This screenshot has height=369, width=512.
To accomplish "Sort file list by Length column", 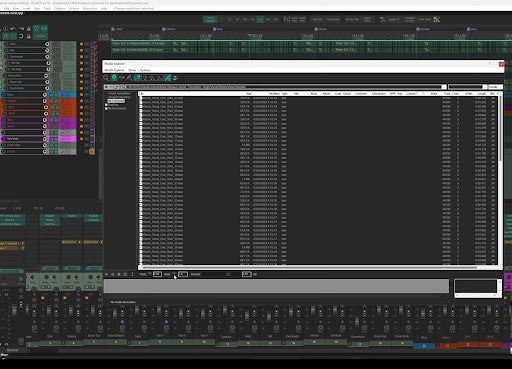I will tap(481, 94).
